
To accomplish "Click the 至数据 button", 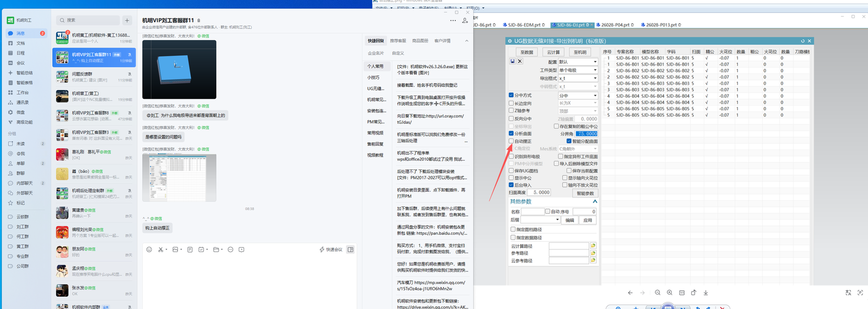I will coord(527,52).
